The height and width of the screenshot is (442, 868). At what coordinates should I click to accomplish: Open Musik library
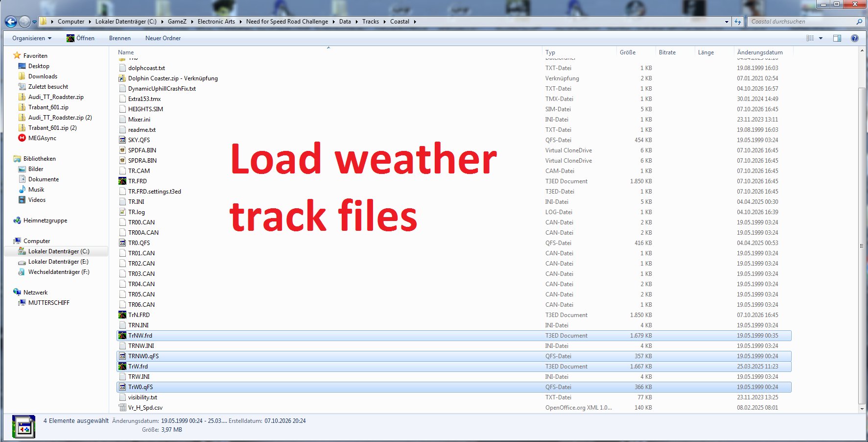[36, 190]
